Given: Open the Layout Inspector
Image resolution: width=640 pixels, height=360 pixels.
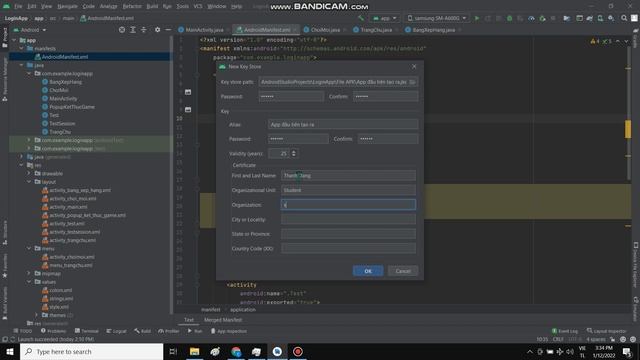Looking at the screenshot, I should click(x=607, y=331).
